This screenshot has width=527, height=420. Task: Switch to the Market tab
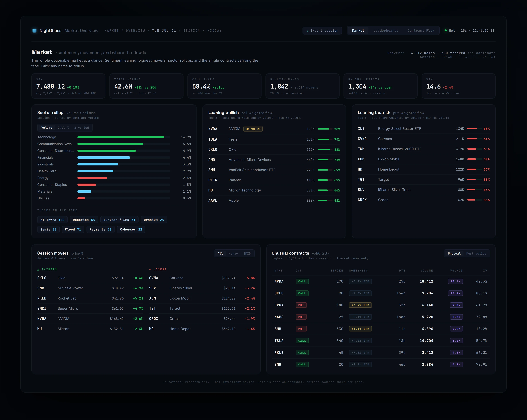coord(358,31)
